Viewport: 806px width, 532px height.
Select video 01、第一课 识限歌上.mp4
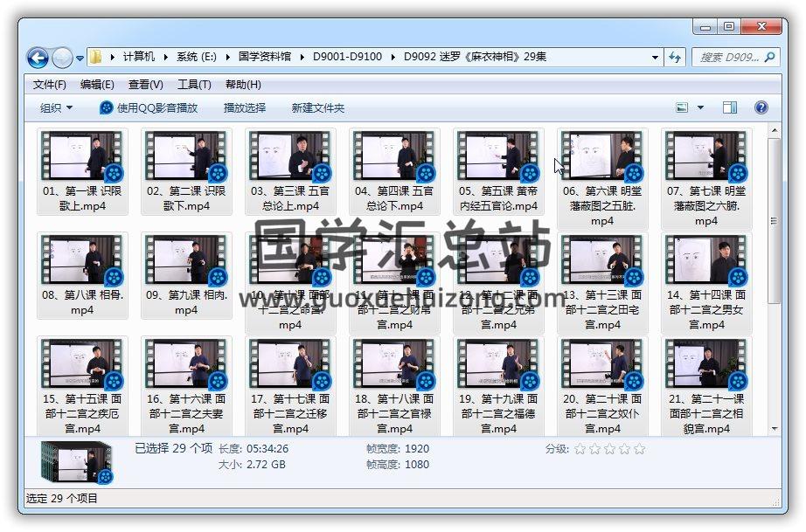(x=82, y=171)
